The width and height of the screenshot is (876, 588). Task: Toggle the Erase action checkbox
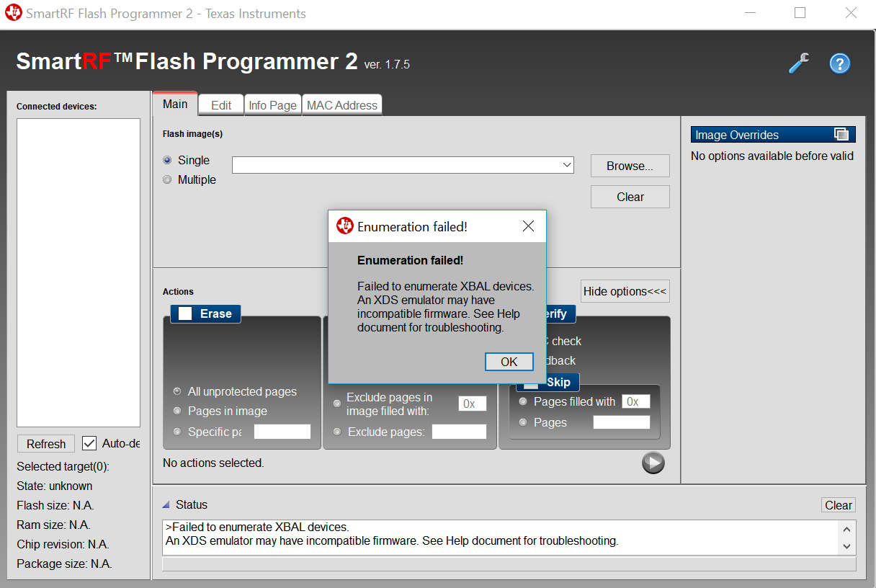(x=185, y=313)
